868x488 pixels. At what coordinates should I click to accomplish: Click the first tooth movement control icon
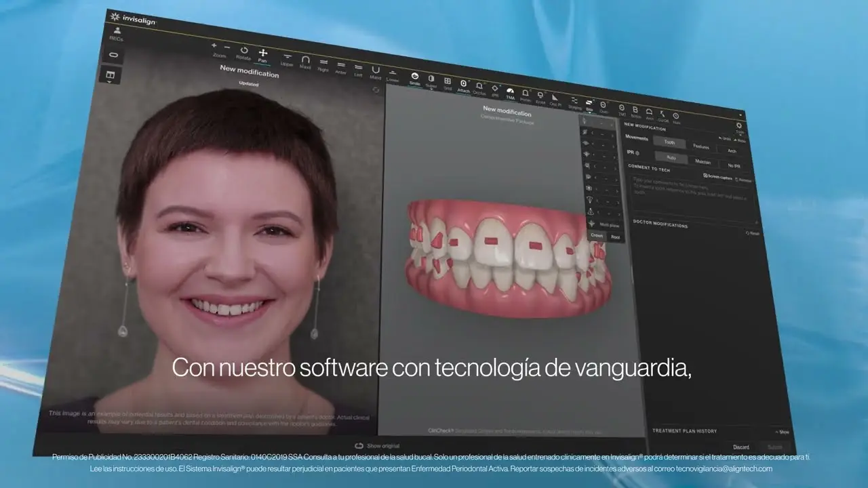584,121
